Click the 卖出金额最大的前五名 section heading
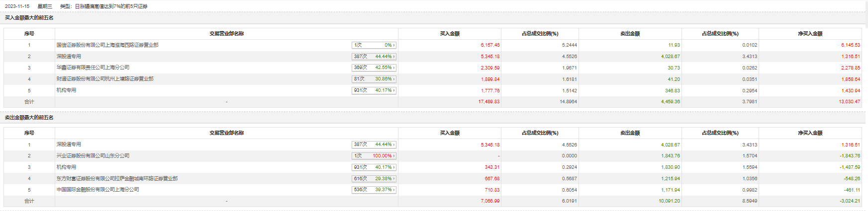The image size is (868, 211). coord(29,118)
